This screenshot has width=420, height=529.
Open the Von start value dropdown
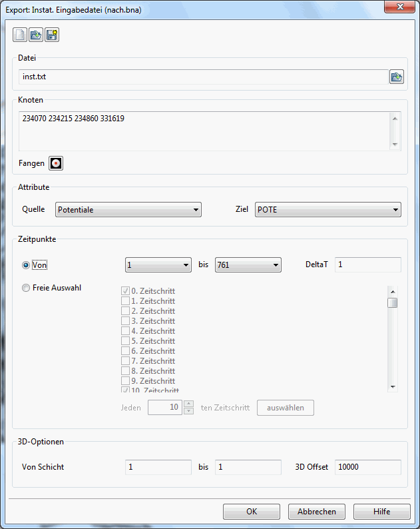[x=158, y=265]
